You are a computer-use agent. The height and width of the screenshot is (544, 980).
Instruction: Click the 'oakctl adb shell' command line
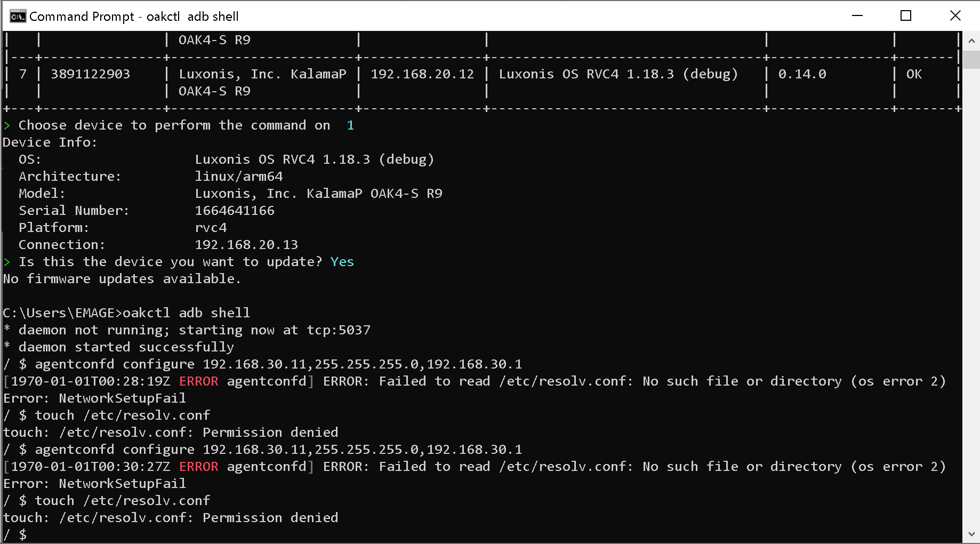coord(186,313)
